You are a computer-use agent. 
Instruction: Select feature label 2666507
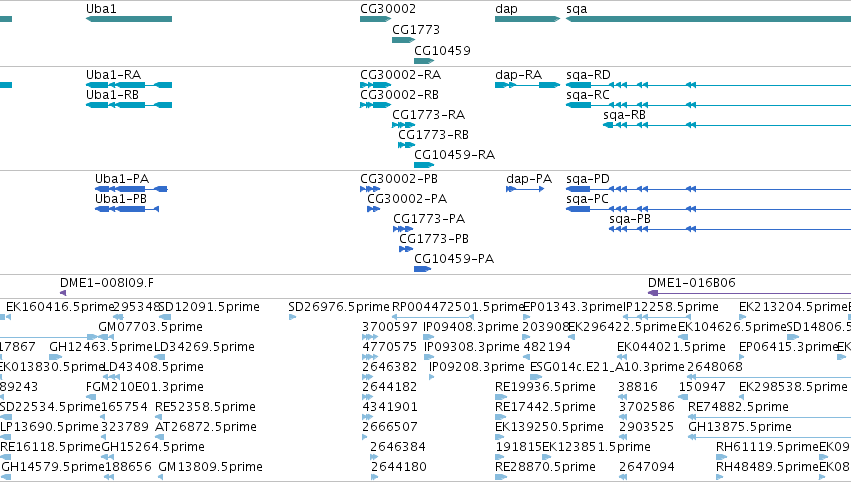(390, 427)
